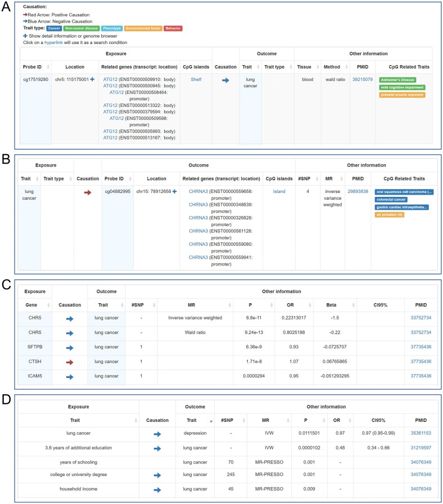Sort panel D by Outcome Trait column

211,421
